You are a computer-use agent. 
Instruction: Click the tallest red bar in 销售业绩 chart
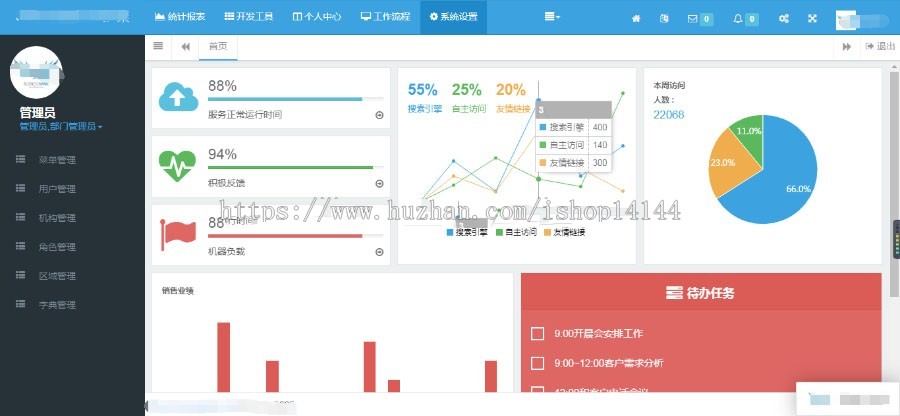223,357
